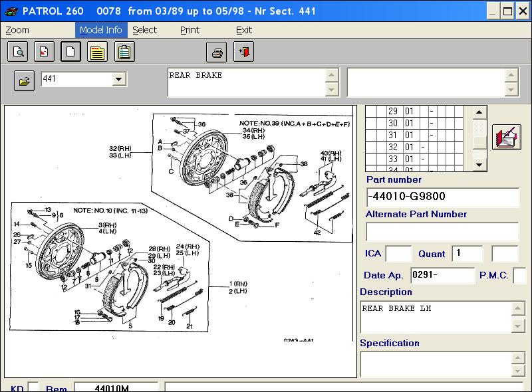
Task: Click the open folder section button
Action: [24, 80]
